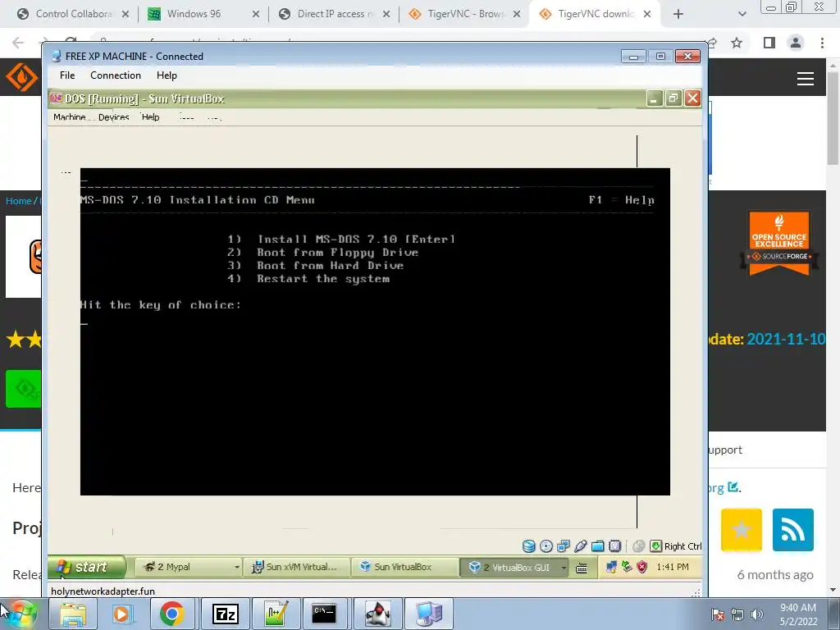Click XP tray safely remove hardware icon
Screen dimensions: 840x630
click(626, 566)
